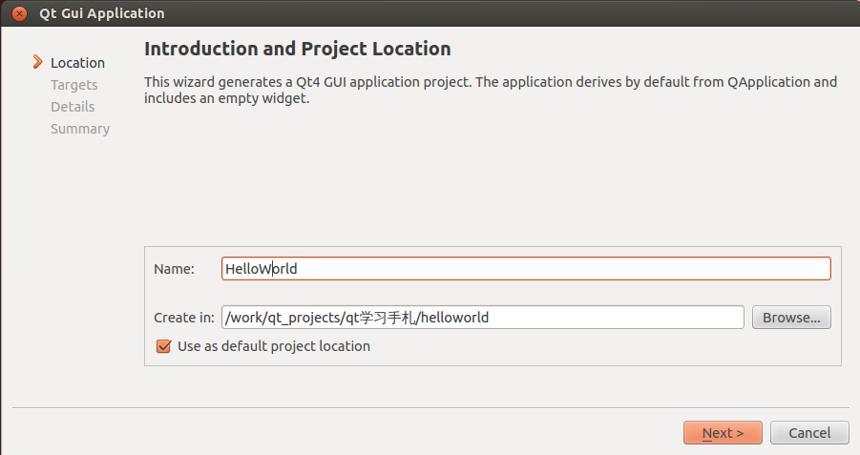
Task: Click the 'Create in:' field label
Action: point(184,318)
